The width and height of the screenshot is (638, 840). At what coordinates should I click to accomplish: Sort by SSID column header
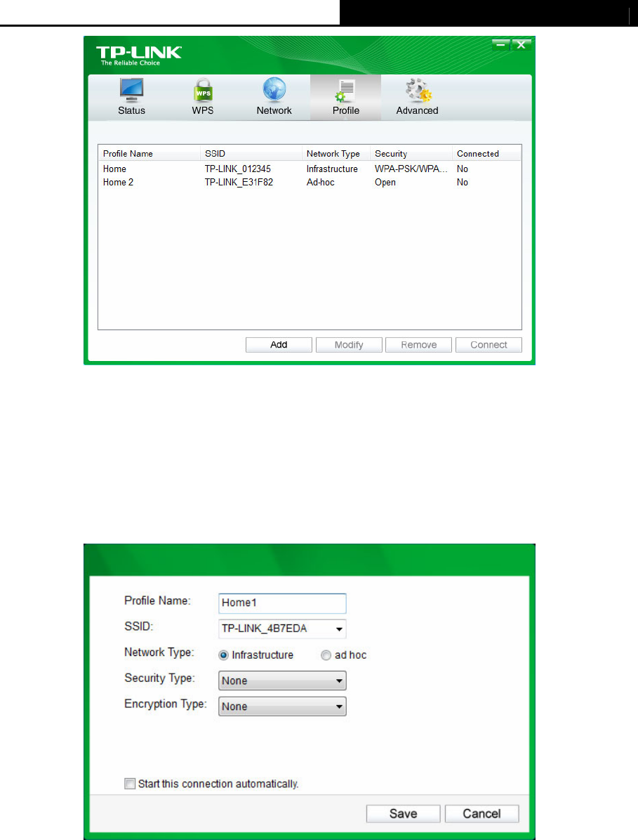coord(251,153)
